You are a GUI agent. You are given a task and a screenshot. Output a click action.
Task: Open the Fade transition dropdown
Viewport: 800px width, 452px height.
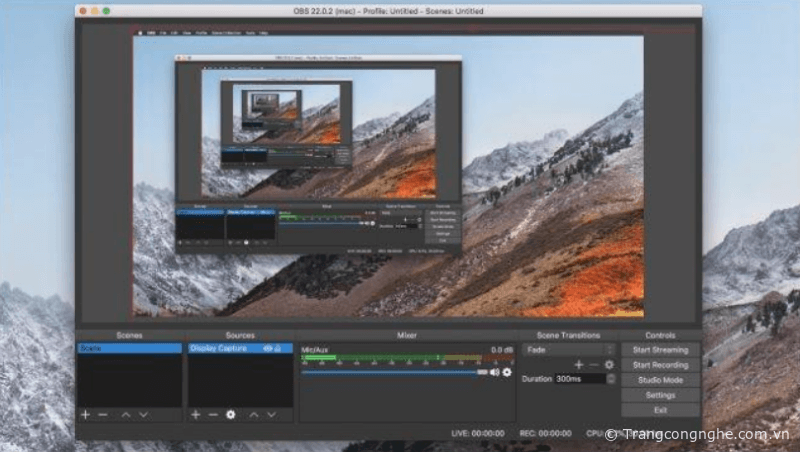[567, 350]
